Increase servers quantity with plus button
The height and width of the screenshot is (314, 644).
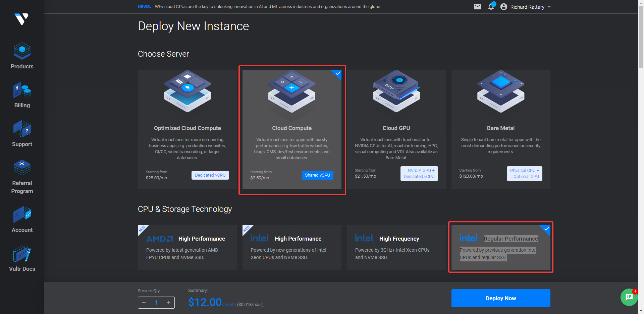169,303
